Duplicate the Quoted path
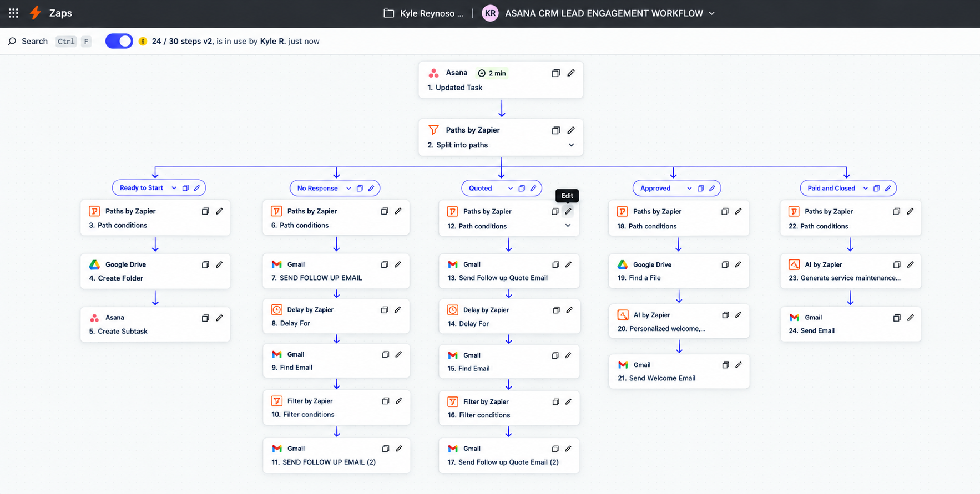 click(x=522, y=188)
